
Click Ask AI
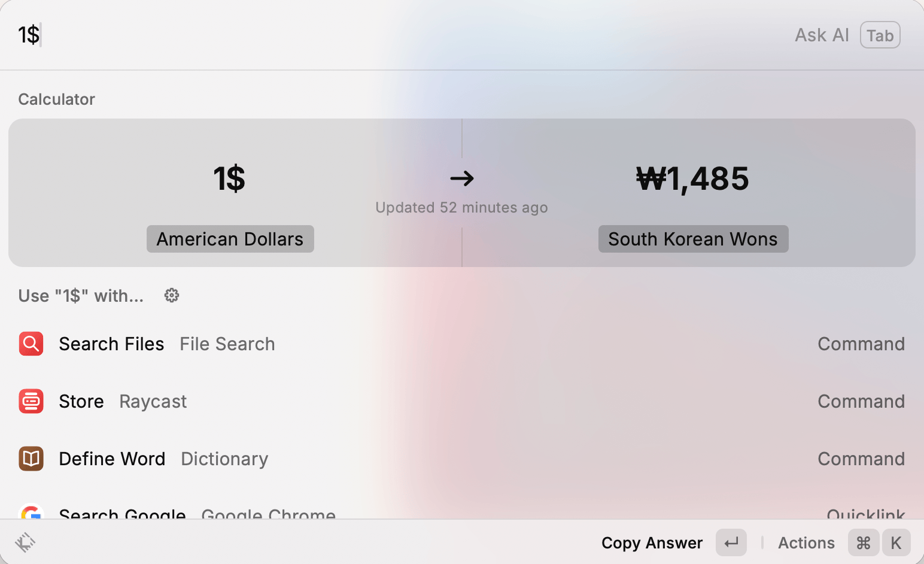coord(822,35)
